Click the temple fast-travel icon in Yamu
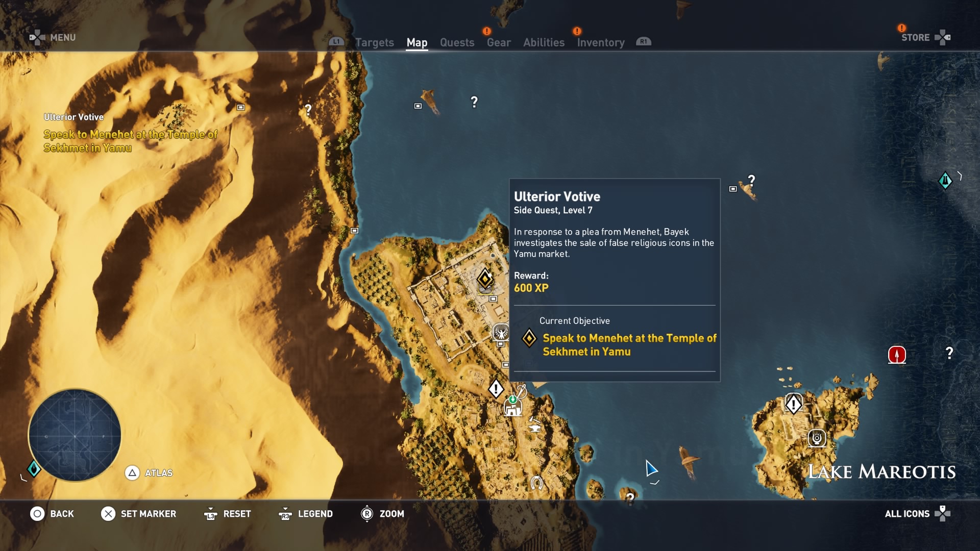This screenshot has width=980, height=551. [513, 407]
